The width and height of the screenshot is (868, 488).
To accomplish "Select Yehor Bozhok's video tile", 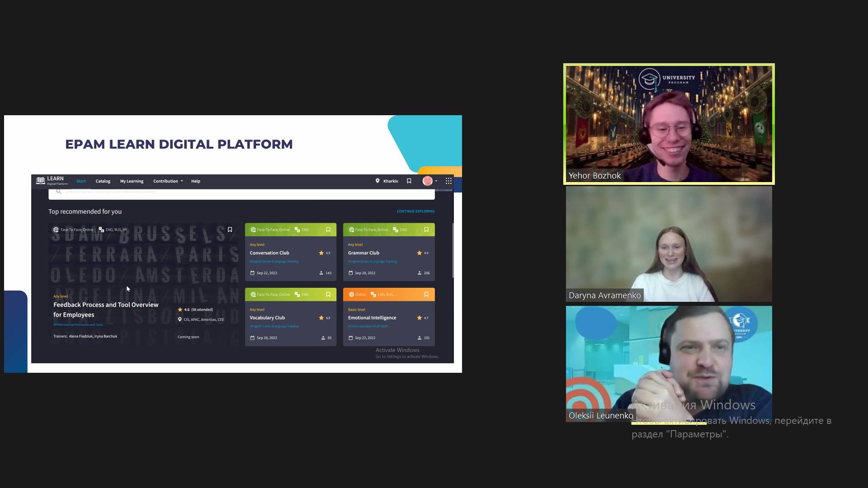I will pos(669,124).
